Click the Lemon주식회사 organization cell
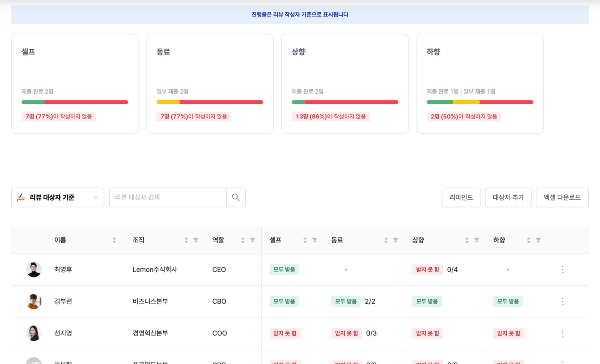600x364 pixels. [155, 269]
